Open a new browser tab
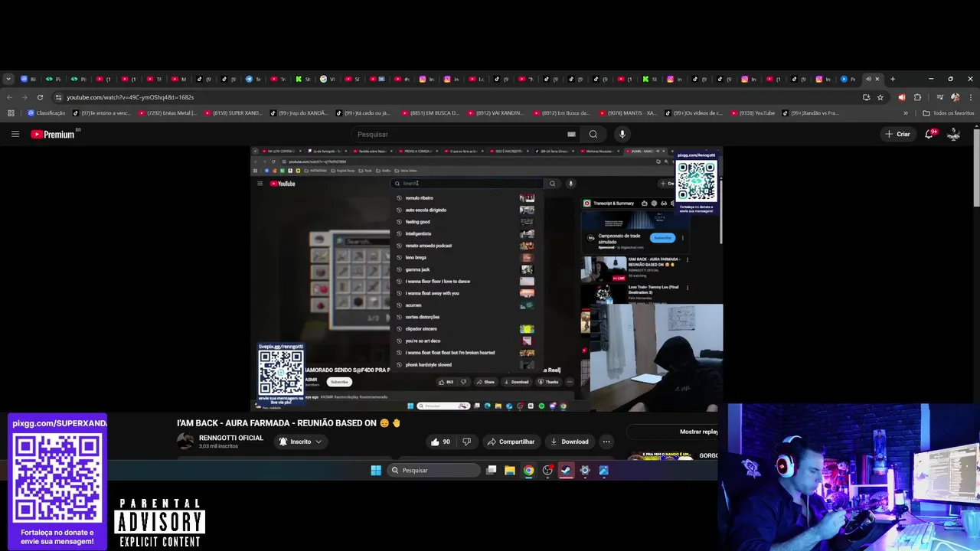980x551 pixels. click(892, 79)
